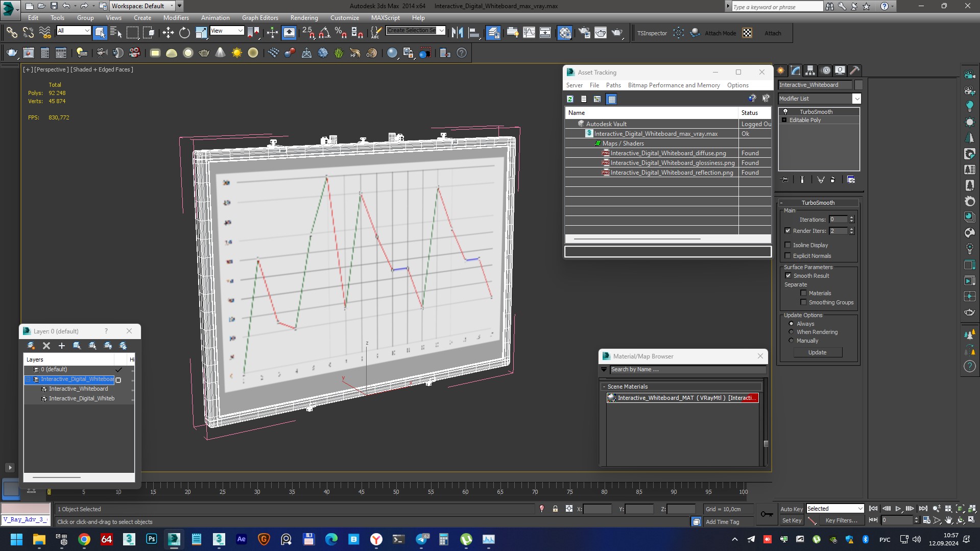Toggle the Selection Lock padlock icon
Image resolution: width=980 pixels, height=551 pixels.
pyautogui.click(x=555, y=509)
